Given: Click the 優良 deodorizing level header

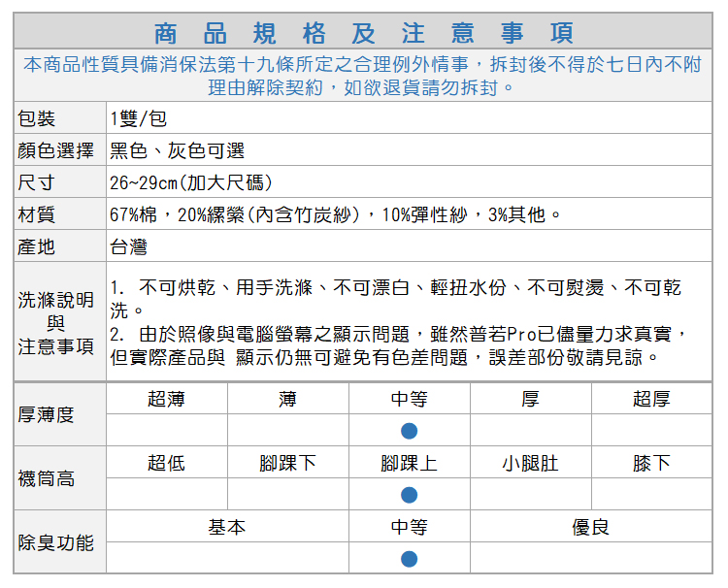Looking at the screenshot, I should [590, 527].
